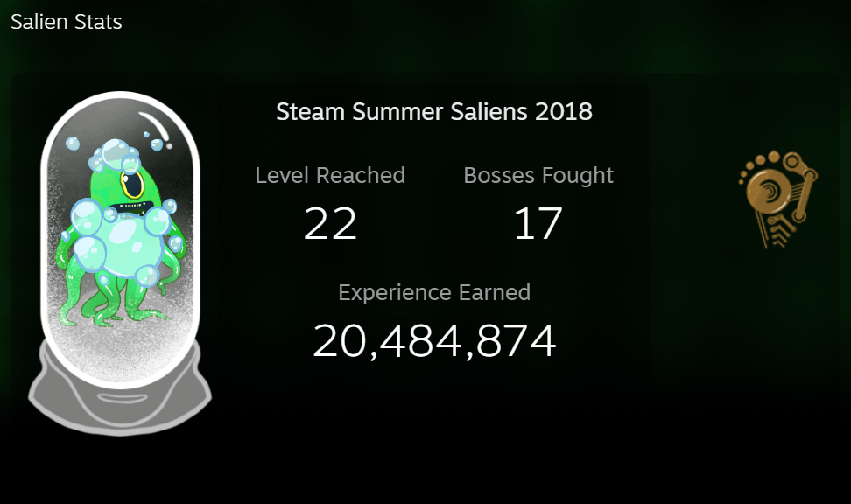Image resolution: width=851 pixels, height=504 pixels.
Task: Select the "Level Reached" label
Action: pos(330,175)
